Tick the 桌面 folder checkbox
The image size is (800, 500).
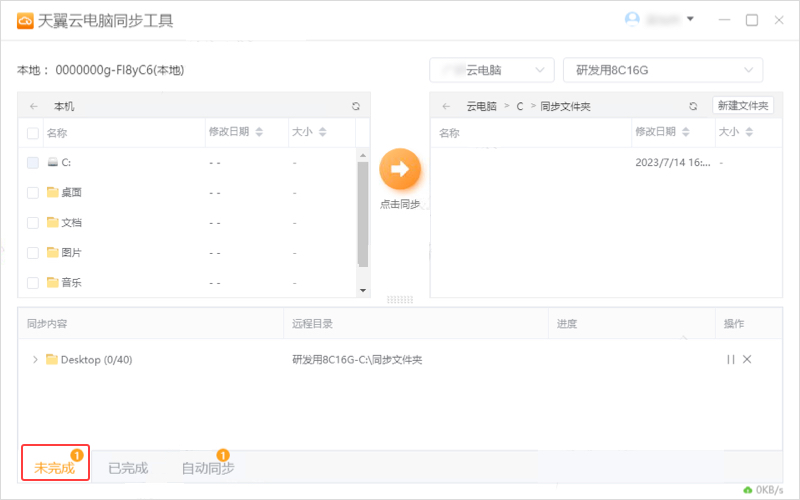tap(33, 193)
